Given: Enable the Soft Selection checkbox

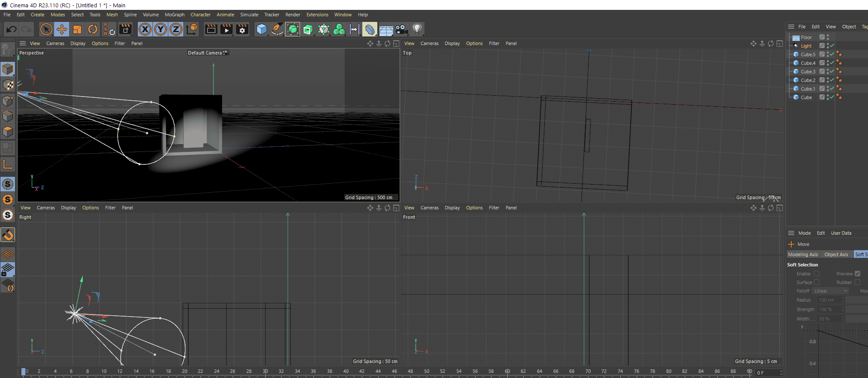Looking at the screenshot, I should (x=816, y=274).
